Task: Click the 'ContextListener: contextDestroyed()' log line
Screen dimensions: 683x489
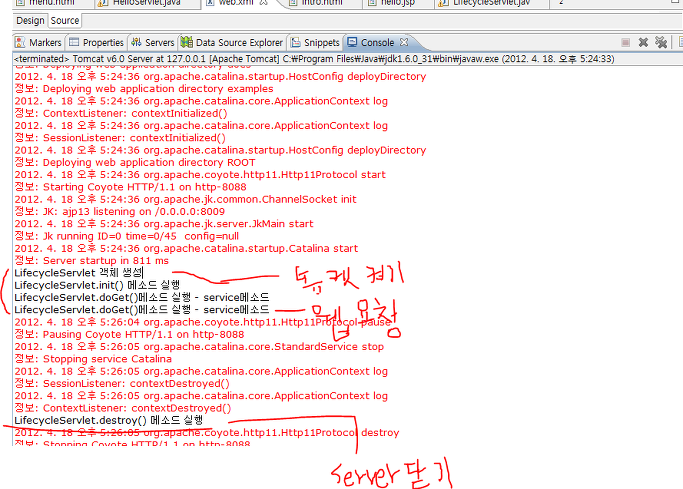Action: [123, 408]
